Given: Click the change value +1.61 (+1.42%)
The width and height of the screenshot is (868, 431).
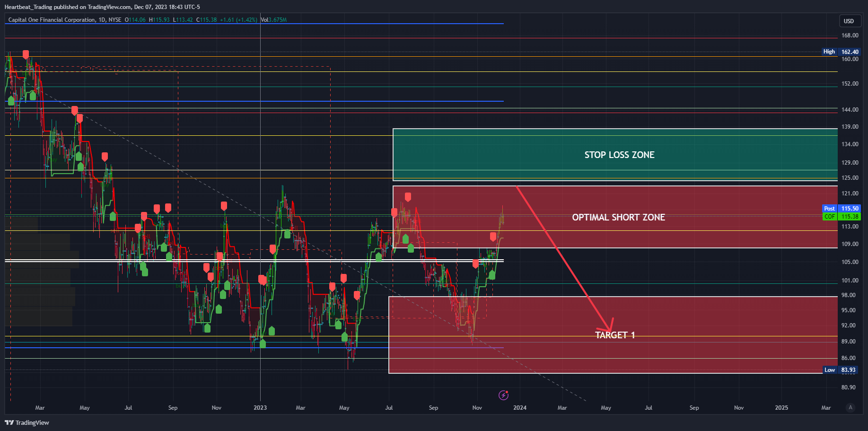Looking at the screenshot, I should coord(238,20).
